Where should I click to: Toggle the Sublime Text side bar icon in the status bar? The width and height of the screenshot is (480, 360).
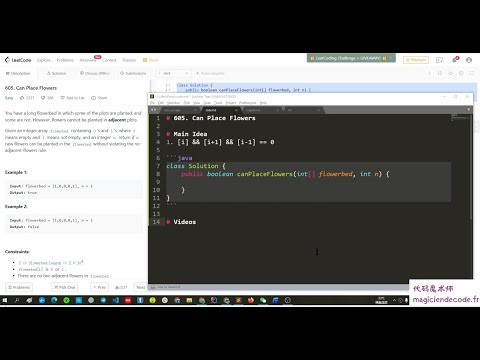(x=153, y=287)
